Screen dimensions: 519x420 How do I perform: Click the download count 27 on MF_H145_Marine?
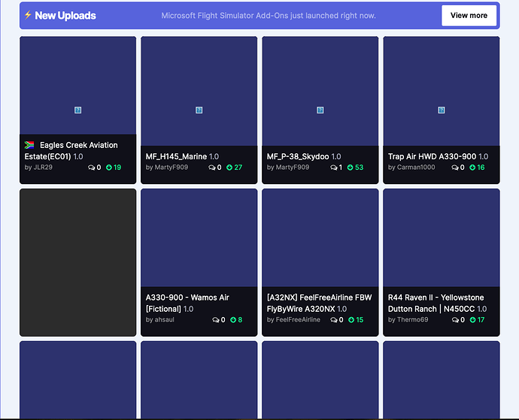(x=238, y=168)
